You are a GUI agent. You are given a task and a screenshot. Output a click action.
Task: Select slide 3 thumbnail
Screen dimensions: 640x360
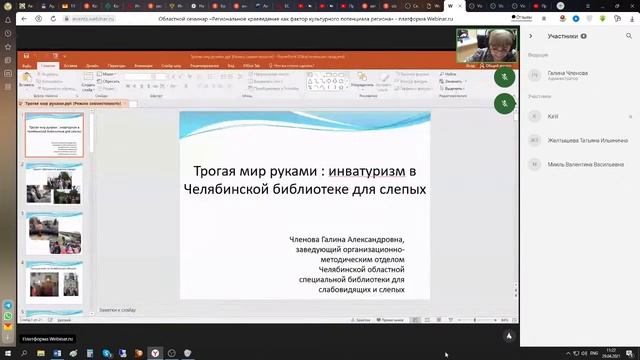point(54,233)
